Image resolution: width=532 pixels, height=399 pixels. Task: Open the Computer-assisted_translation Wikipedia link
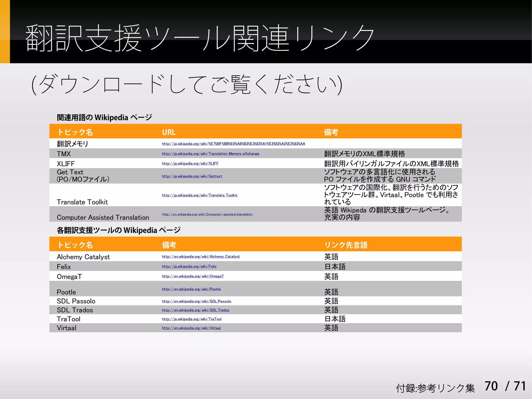pos(207,214)
